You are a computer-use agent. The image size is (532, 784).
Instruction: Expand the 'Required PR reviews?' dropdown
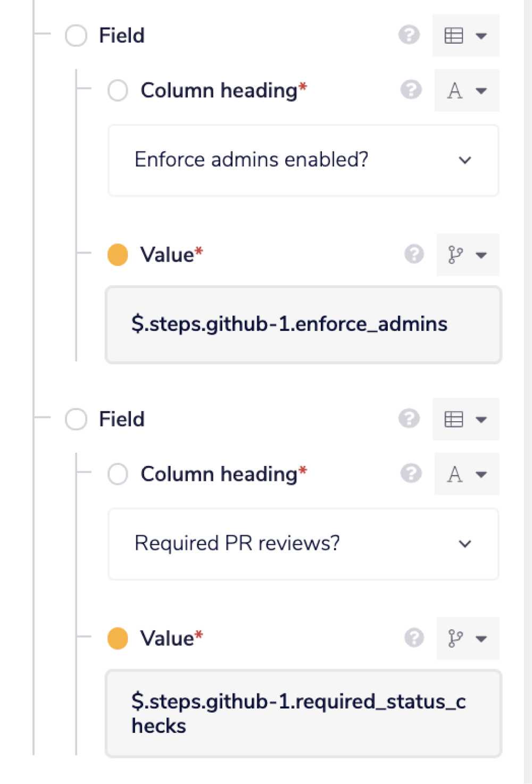pos(465,544)
